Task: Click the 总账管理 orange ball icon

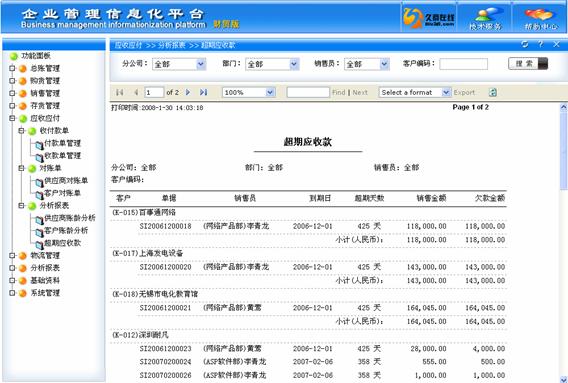Action: click(x=22, y=68)
